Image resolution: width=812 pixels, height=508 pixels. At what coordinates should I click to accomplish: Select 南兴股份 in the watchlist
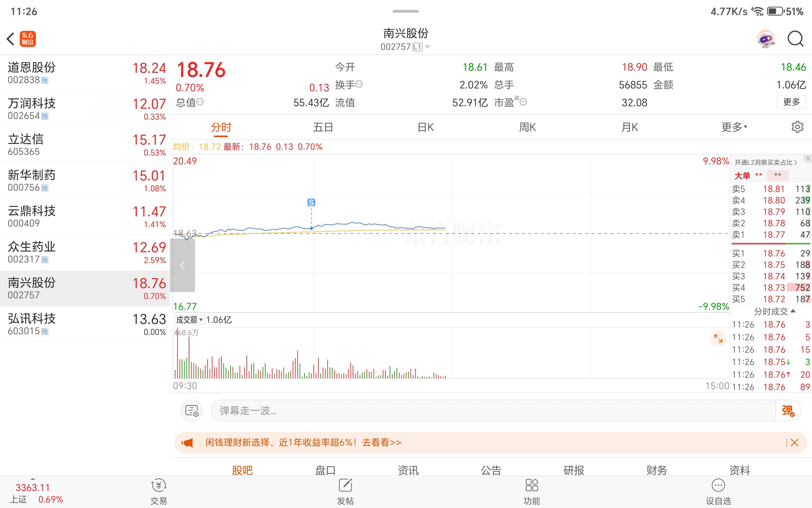tap(85, 289)
